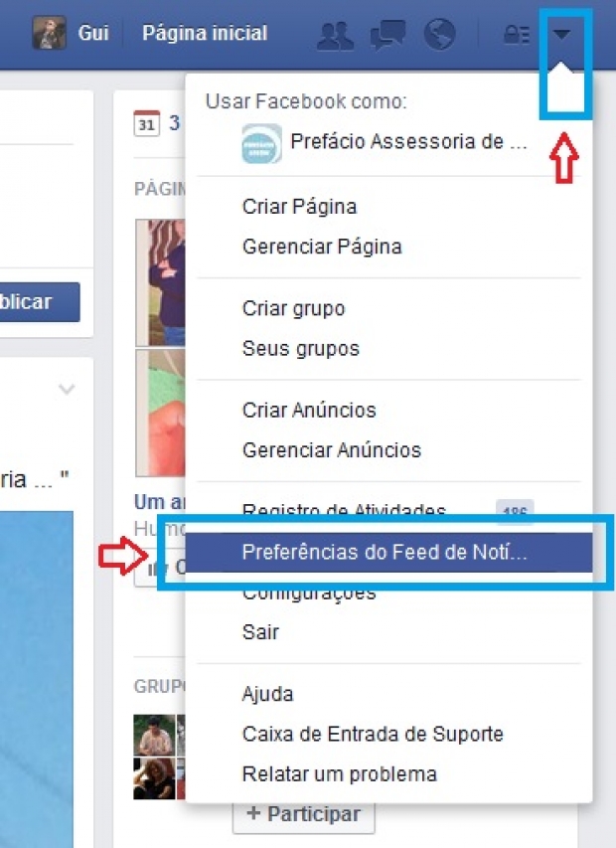This screenshot has height=848, width=616.
Task: Open Seus grupos from the menu
Action: (300, 348)
